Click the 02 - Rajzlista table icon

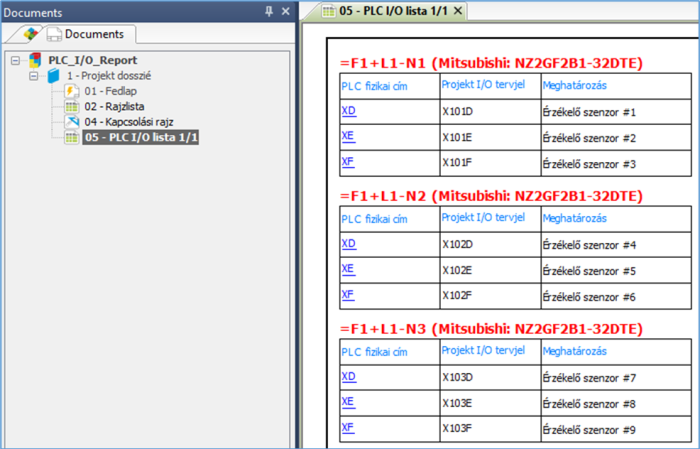[x=71, y=107]
